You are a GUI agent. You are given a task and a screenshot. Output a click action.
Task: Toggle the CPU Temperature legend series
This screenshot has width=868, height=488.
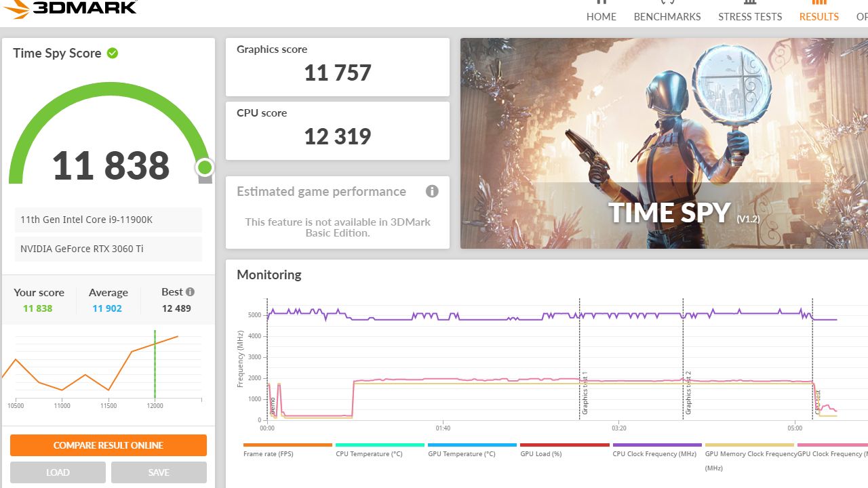369,453
